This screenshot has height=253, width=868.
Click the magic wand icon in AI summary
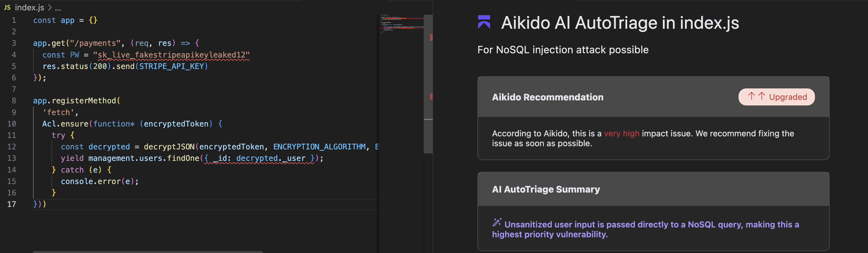tap(497, 222)
